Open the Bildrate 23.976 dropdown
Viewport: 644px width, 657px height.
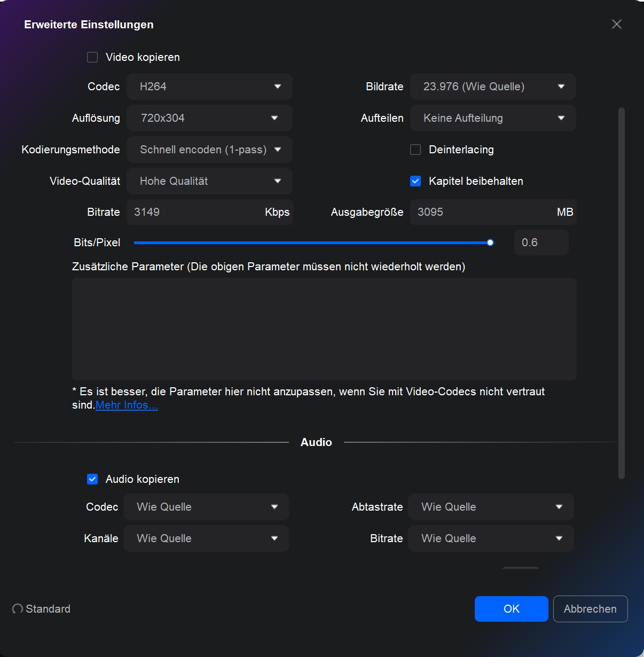click(x=493, y=87)
